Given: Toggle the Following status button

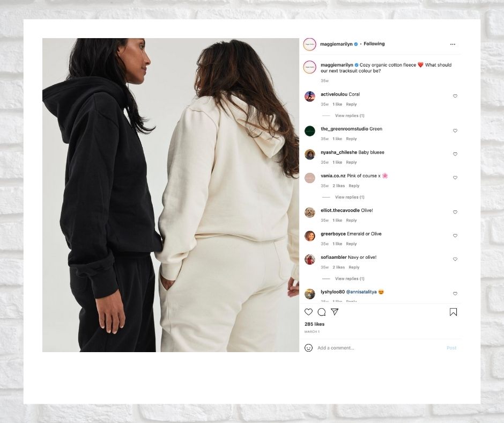Looking at the screenshot, I should click(x=374, y=44).
